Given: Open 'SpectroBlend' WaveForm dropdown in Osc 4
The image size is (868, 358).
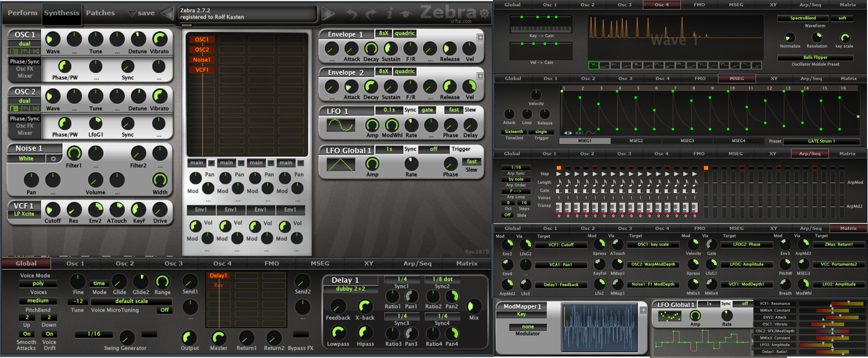Looking at the screenshot, I should point(803,18).
